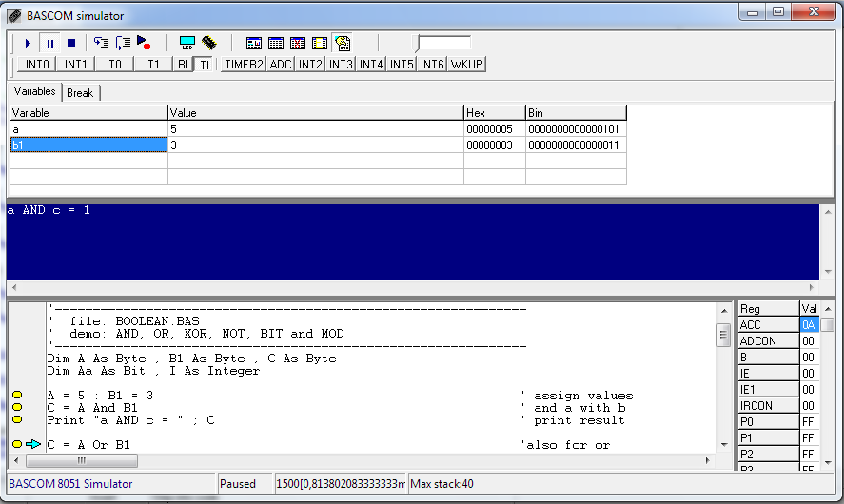Image resolution: width=844 pixels, height=504 pixels.
Task: Click the Bin column header
Action: 576,113
